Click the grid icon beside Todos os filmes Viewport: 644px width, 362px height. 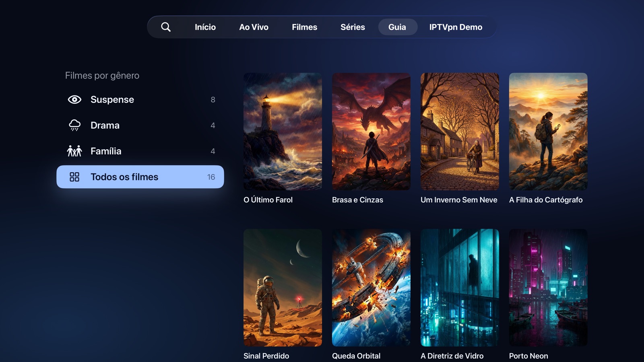74,177
